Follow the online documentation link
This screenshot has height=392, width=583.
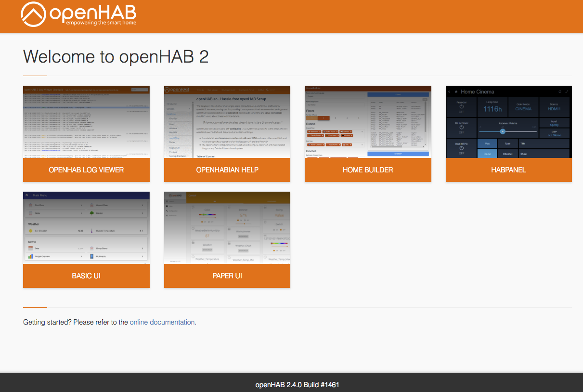(162, 322)
